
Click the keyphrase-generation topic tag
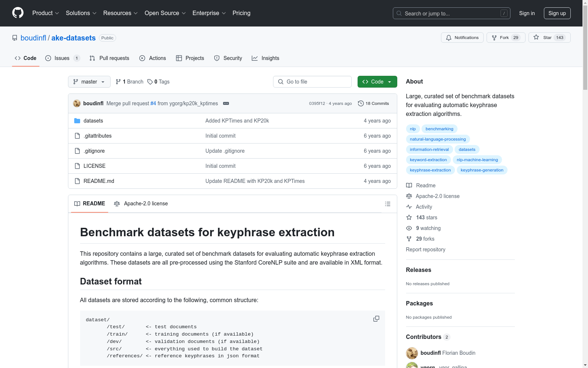(x=482, y=170)
